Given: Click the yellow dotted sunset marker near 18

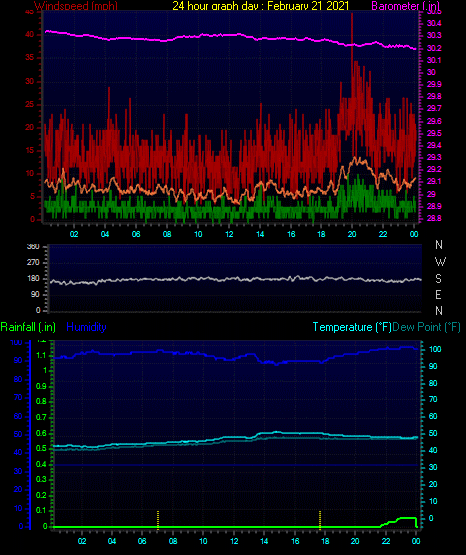Looking at the screenshot, I should (x=320, y=520).
